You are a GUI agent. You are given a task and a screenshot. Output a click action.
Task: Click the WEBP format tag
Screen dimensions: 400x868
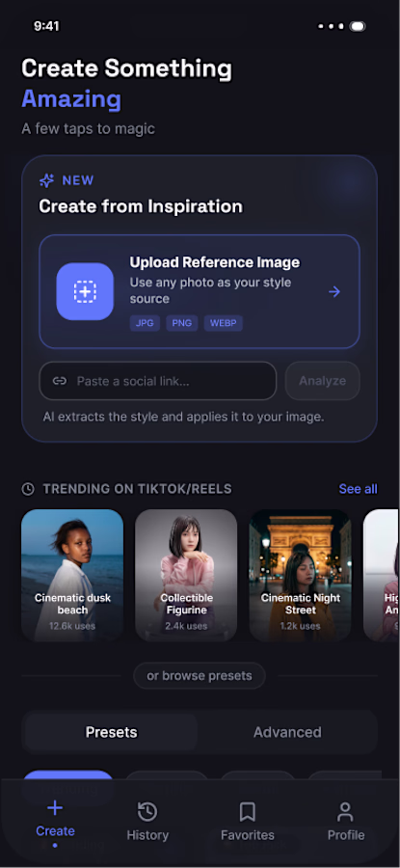[224, 323]
